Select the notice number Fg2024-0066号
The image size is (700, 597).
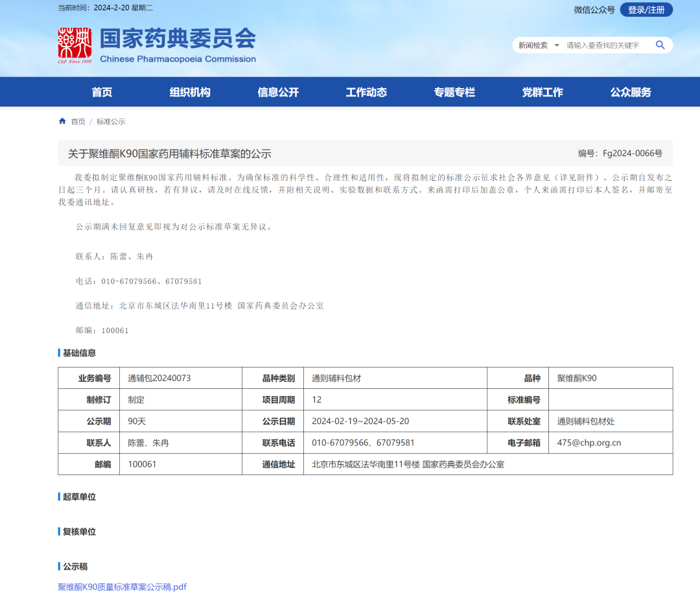pos(633,153)
